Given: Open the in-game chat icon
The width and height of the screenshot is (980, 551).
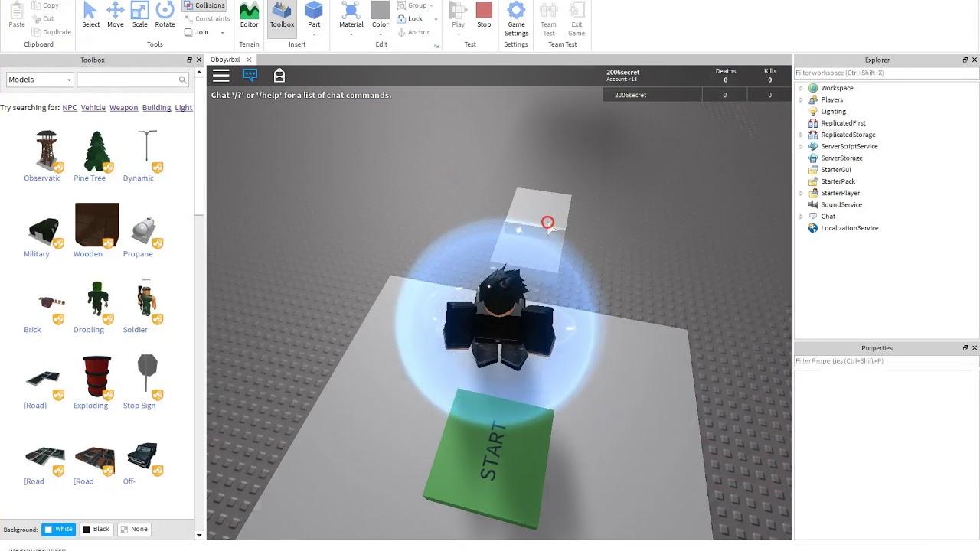Looking at the screenshot, I should (250, 75).
